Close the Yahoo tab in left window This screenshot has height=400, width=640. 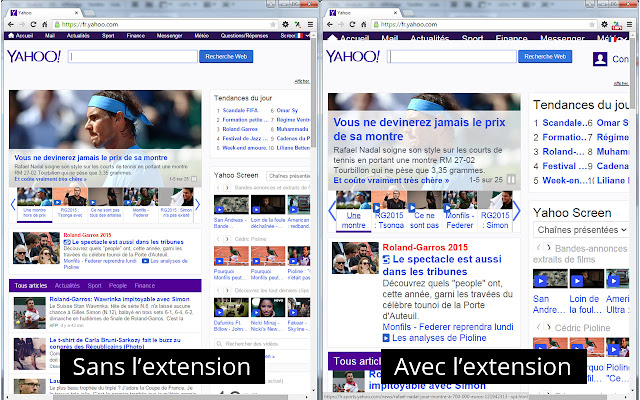[x=76, y=13]
